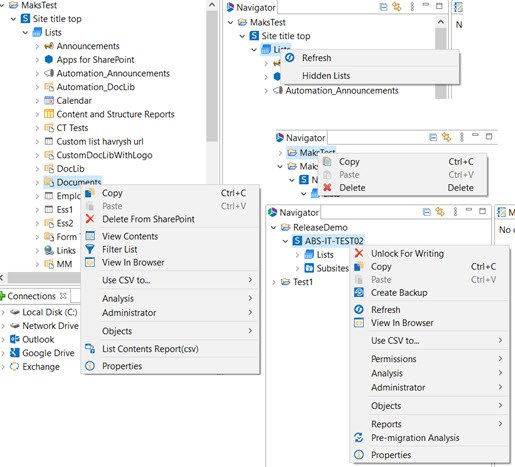Close the Connections tab
This screenshot has width=515, height=467.
click(x=63, y=296)
